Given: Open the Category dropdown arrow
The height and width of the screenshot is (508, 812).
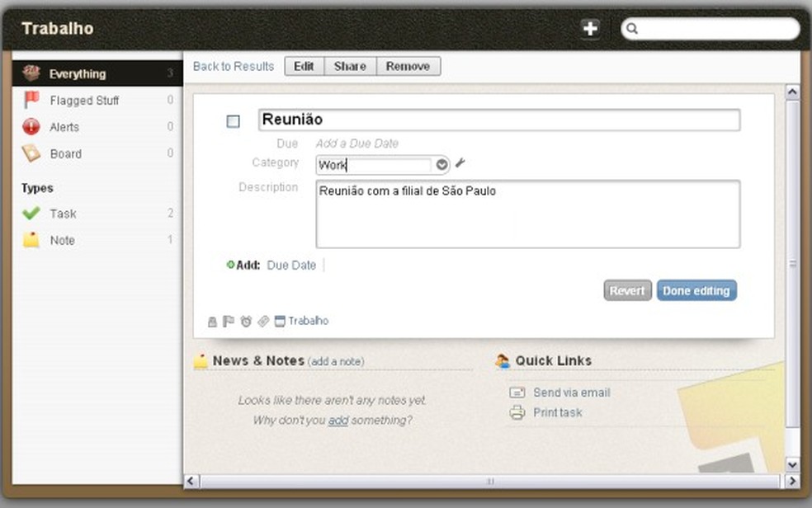Looking at the screenshot, I should [x=441, y=165].
